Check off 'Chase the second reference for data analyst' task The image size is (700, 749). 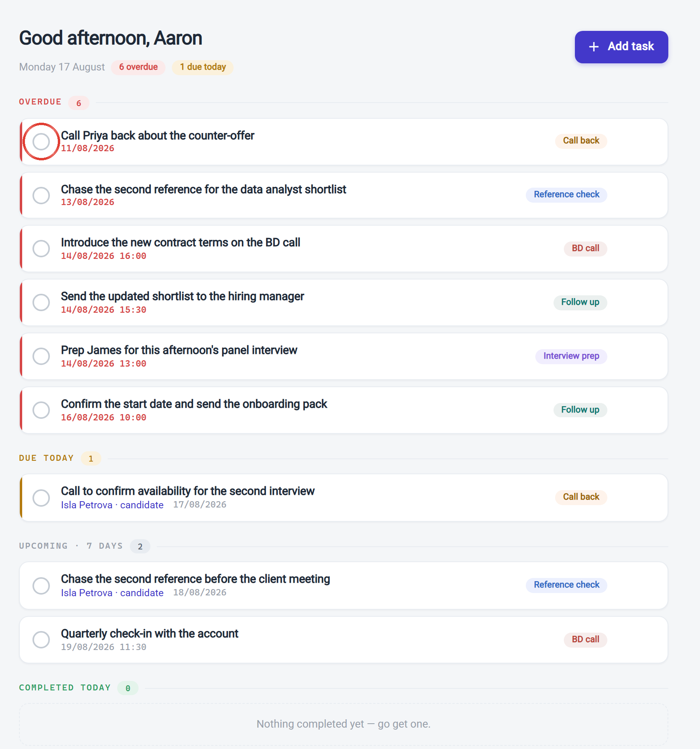click(x=41, y=196)
